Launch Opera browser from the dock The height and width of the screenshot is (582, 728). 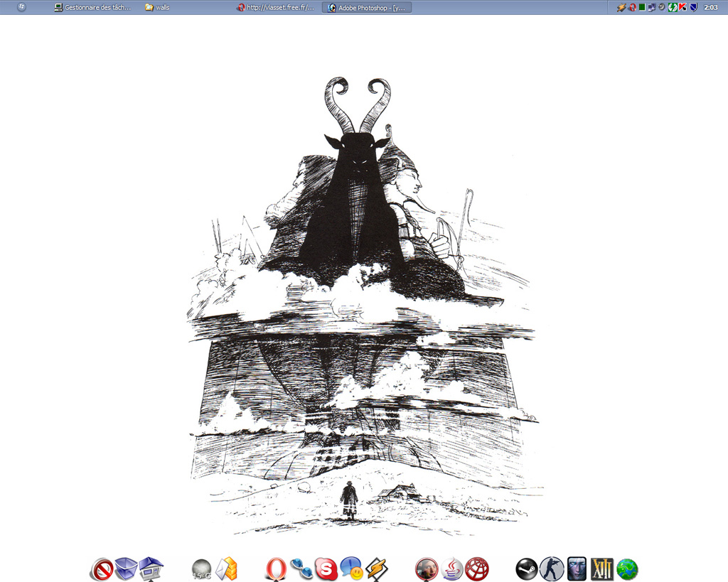(277, 569)
